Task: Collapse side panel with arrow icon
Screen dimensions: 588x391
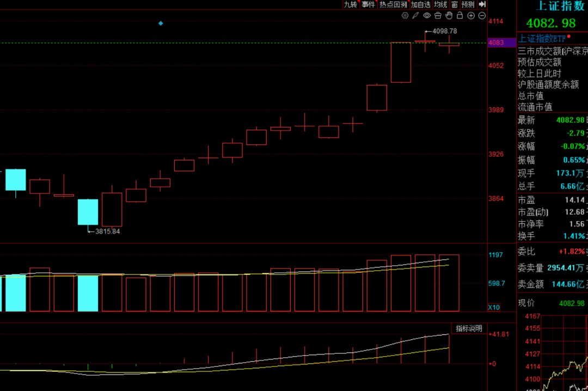Action: click(x=482, y=4)
